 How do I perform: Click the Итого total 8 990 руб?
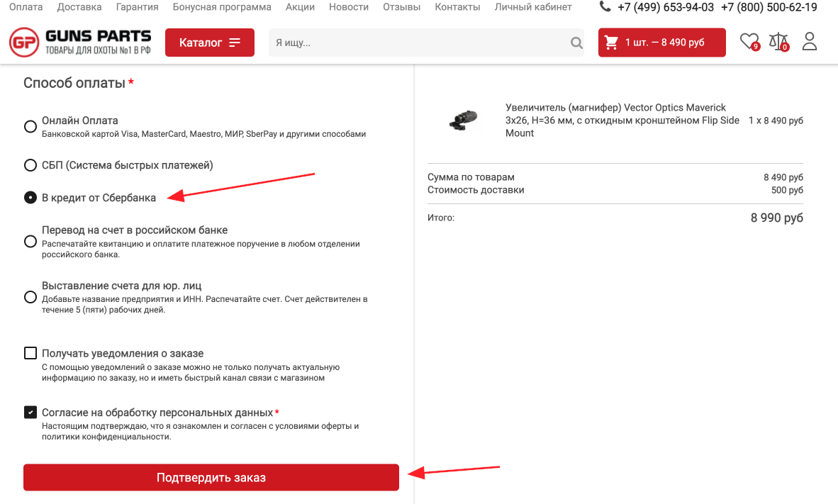click(x=776, y=218)
